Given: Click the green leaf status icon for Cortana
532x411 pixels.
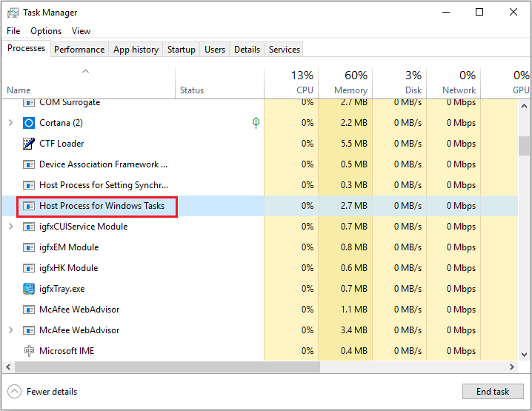Looking at the screenshot, I should pos(256,123).
